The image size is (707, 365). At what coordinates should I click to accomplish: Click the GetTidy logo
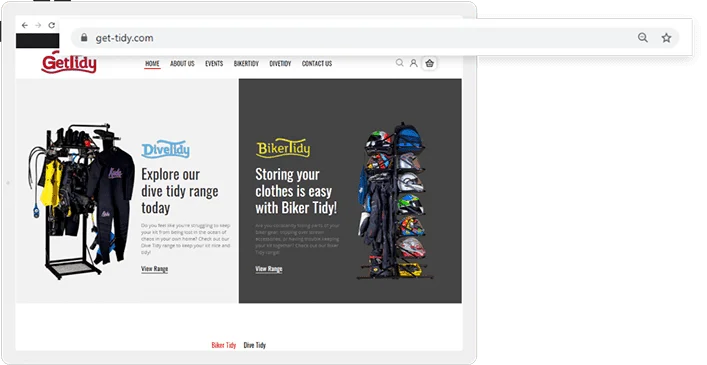[x=69, y=63]
